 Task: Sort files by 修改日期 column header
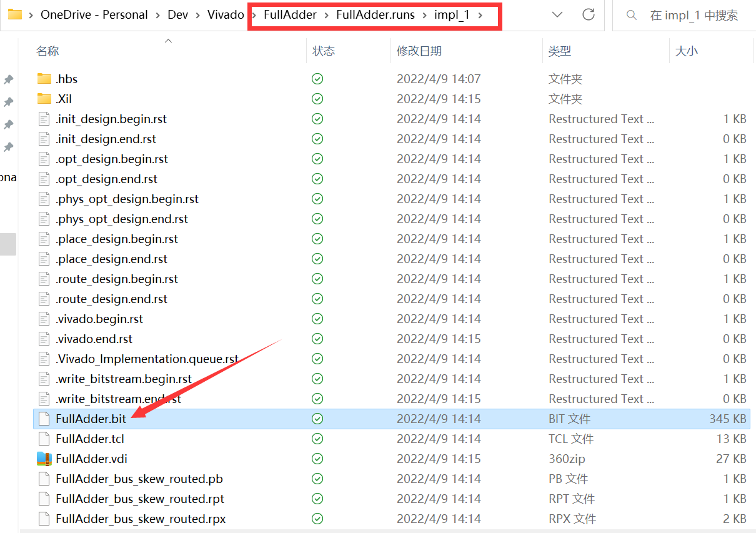[419, 51]
